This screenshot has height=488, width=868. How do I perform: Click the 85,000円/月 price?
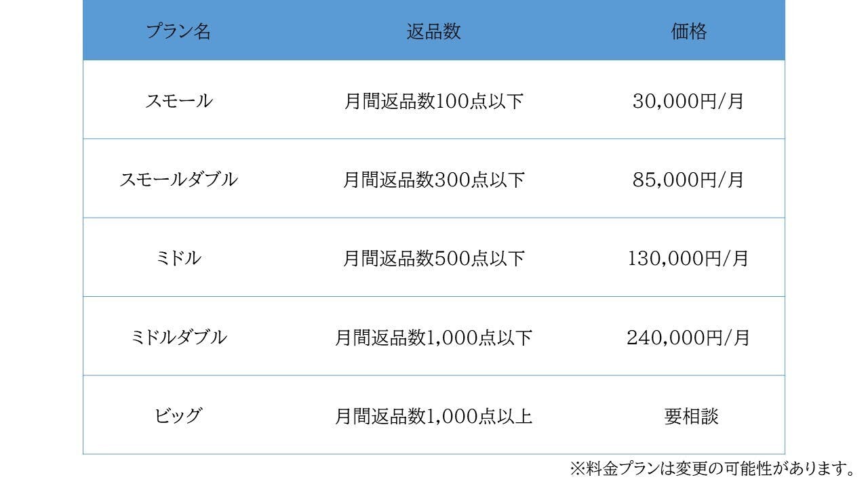coord(689,180)
